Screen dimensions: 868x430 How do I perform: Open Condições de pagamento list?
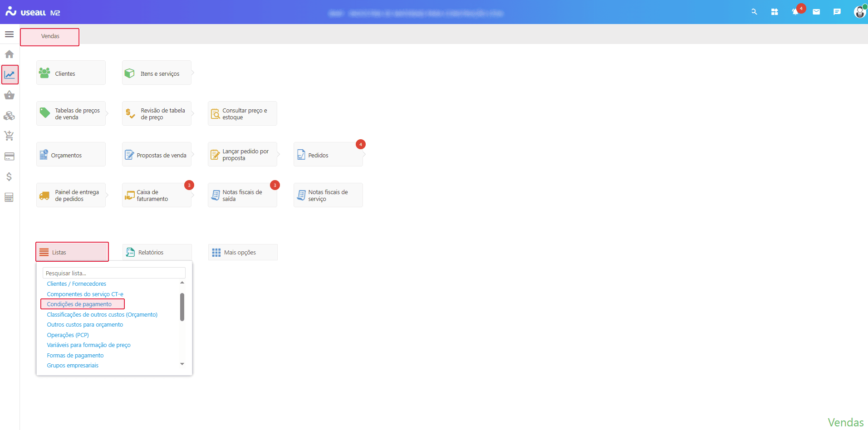pyautogui.click(x=79, y=304)
